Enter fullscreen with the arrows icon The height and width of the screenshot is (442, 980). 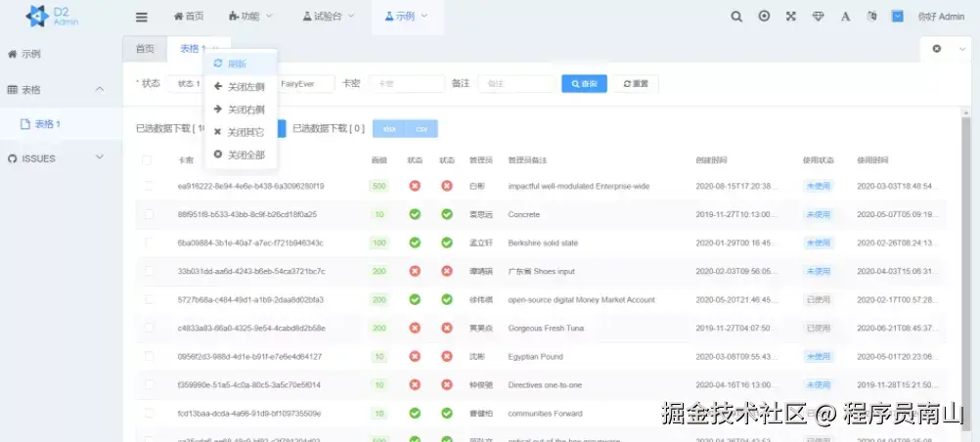click(791, 17)
